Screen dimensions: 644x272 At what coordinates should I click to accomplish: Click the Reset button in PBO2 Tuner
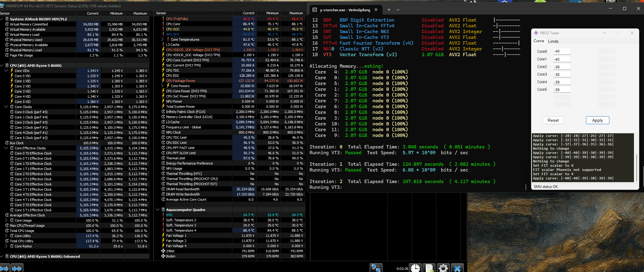(x=553, y=120)
